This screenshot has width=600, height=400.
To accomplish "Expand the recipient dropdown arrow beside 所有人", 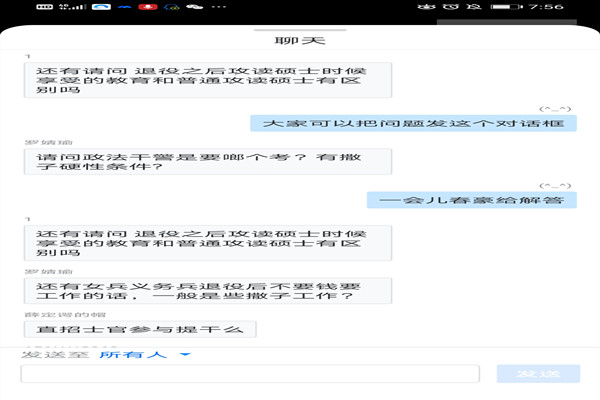I will tap(184, 354).
